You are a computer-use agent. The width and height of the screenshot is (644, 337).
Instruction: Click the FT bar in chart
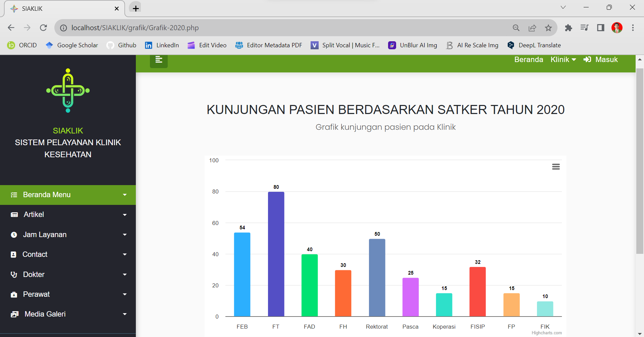coord(276,254)
